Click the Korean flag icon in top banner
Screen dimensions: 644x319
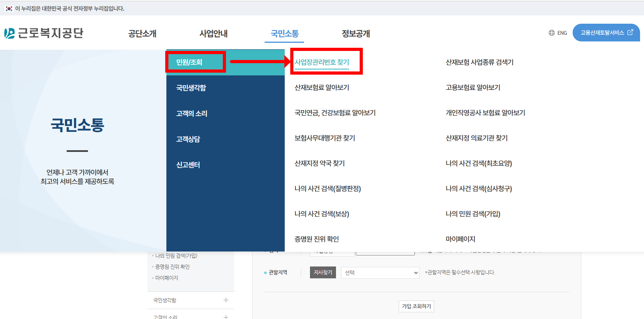tap(9, 8)
